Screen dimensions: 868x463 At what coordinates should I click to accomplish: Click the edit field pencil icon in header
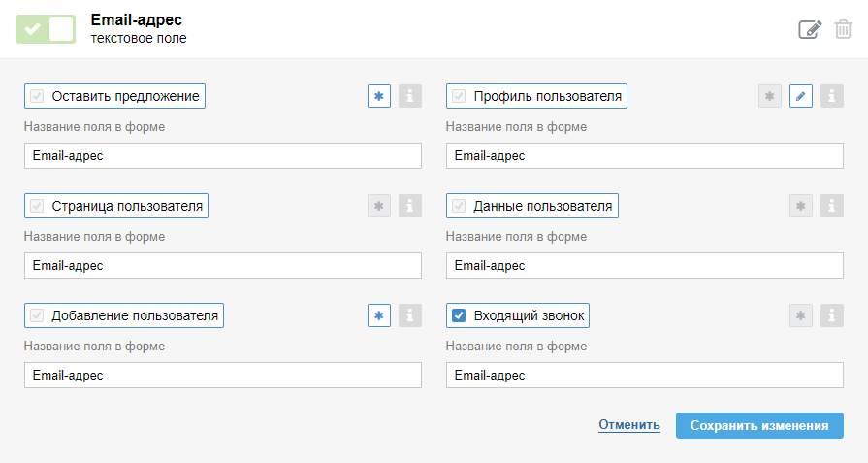point(809,29)
